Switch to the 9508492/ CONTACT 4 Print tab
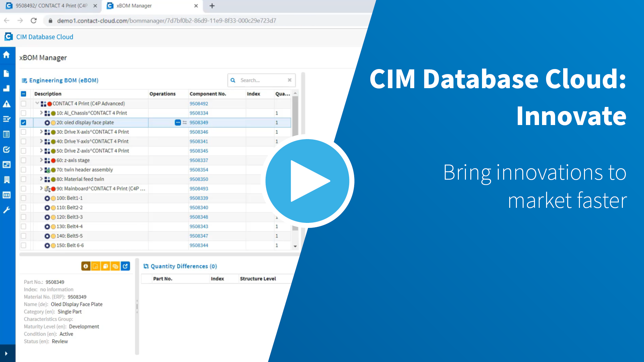 click(x=51, y=6)
